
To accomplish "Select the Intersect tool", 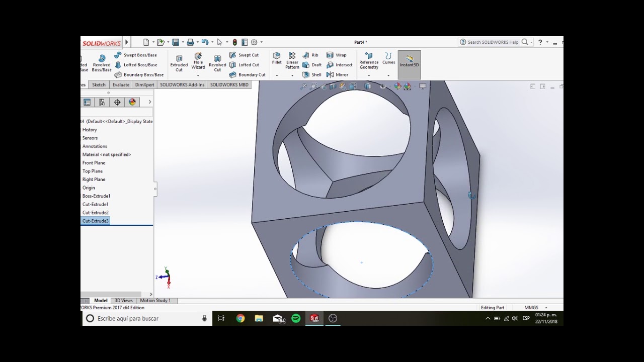I will (x=340, y=65).
